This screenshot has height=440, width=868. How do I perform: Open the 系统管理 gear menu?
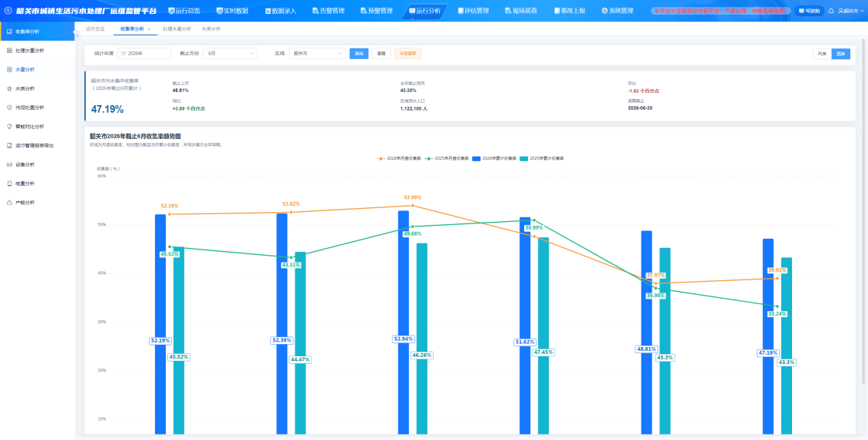(617, 11)
